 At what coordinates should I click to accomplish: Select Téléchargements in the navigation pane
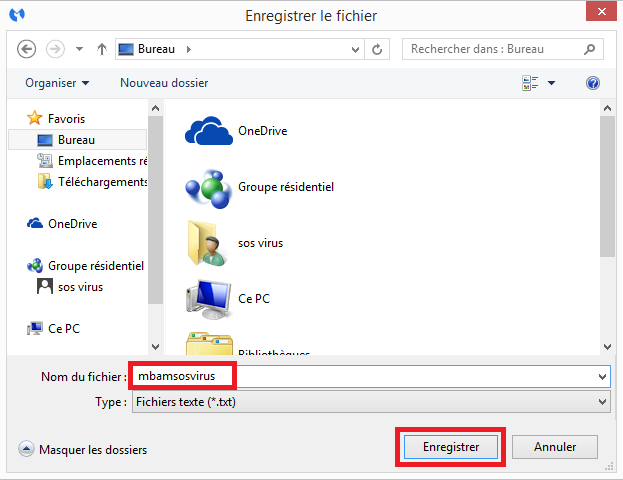[x=100, y=182]
